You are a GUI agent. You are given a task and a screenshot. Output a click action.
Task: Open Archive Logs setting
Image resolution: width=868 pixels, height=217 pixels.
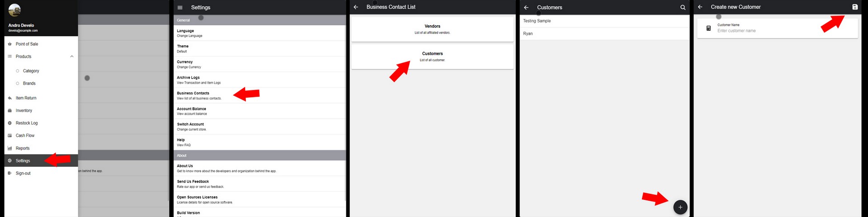pos(259,80)
